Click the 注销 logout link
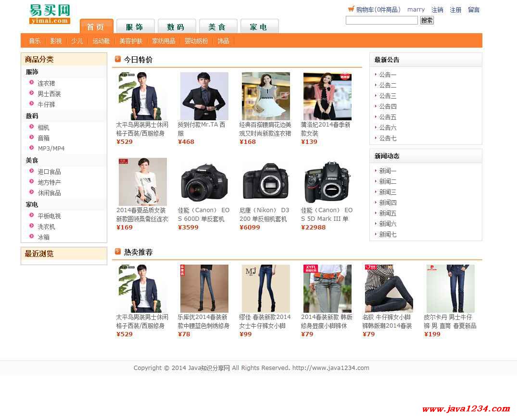Screen dimensions: 517x420 [437, 10]
